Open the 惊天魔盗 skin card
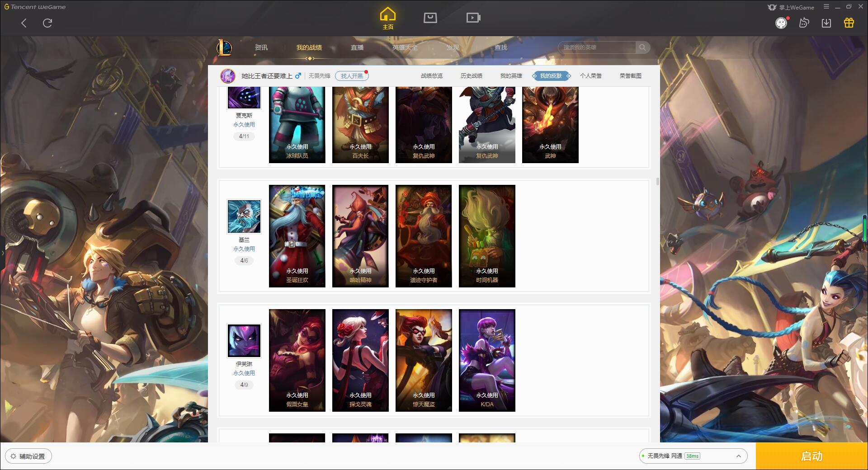The image size is (868, 470). click(x=424, y=360)
